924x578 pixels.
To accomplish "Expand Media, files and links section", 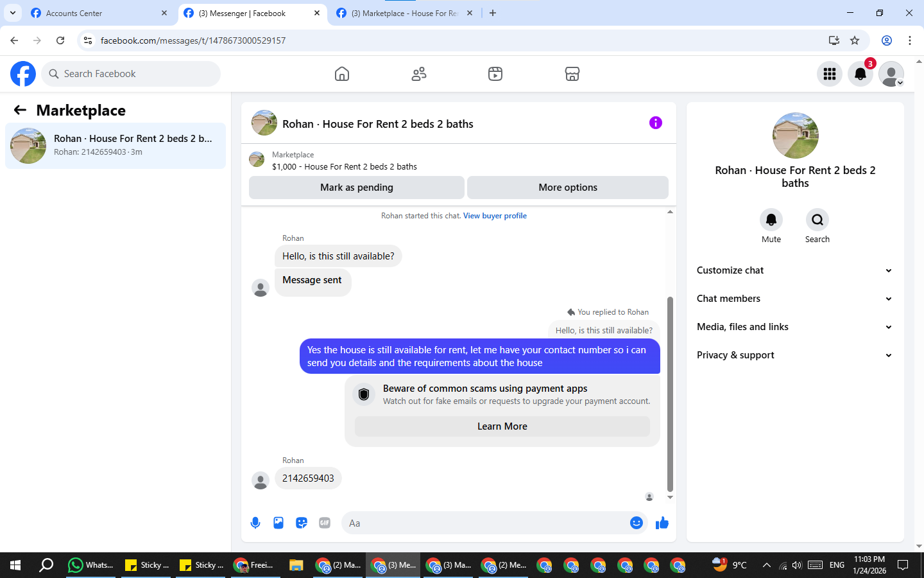I will 795,327.
